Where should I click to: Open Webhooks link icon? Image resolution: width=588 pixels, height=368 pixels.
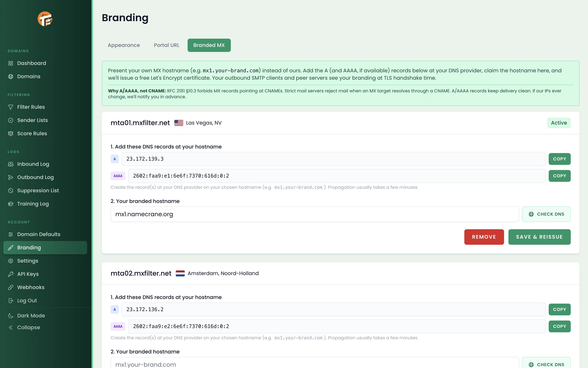coord(11,287)
